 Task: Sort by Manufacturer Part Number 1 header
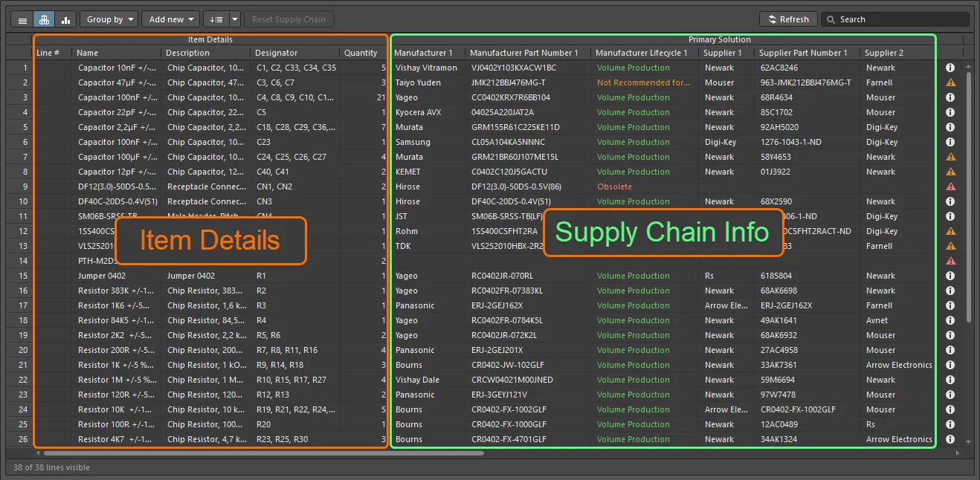[528, 53]
